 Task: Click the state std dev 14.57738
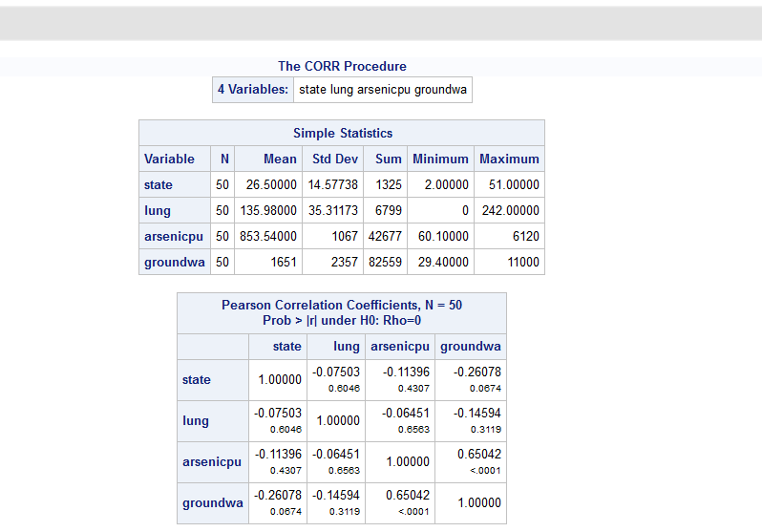pyautogui.click(x=333, y=184)
